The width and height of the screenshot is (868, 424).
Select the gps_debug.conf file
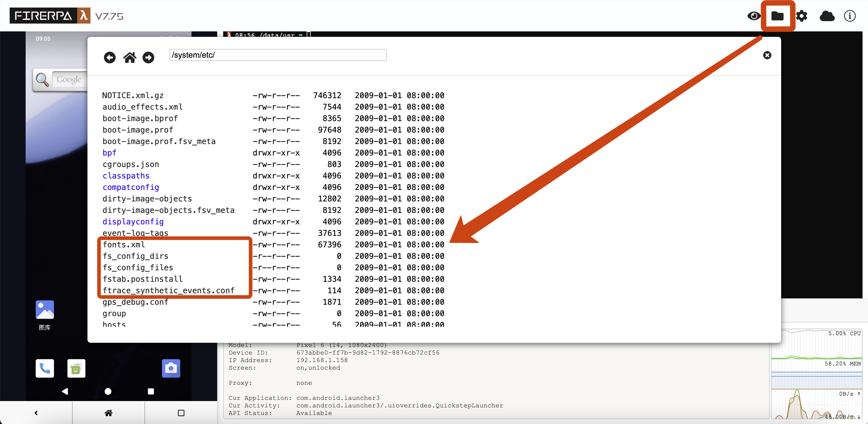(135, 302)
